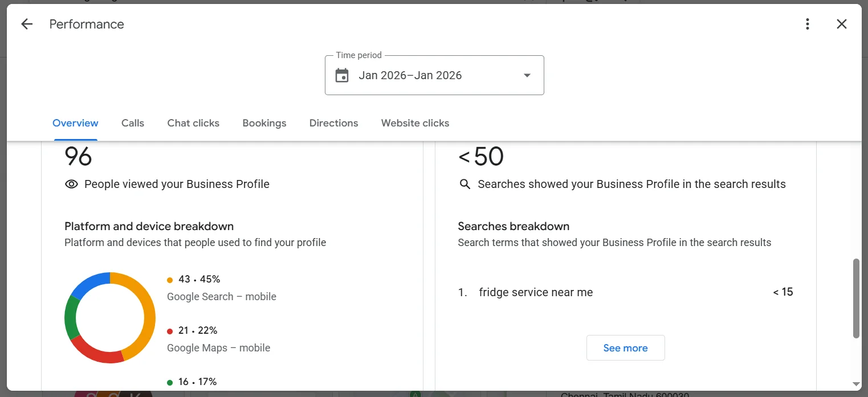Click 'Google Search – mobile' label
Image resolution: width=868 pixels, height=397 pixels.
pyautogui.click(x=222, y=297)
